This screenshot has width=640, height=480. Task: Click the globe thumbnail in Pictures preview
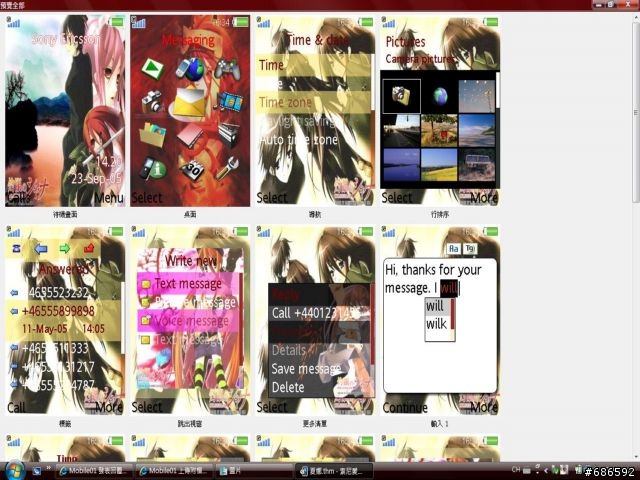(x=440, y=96)
